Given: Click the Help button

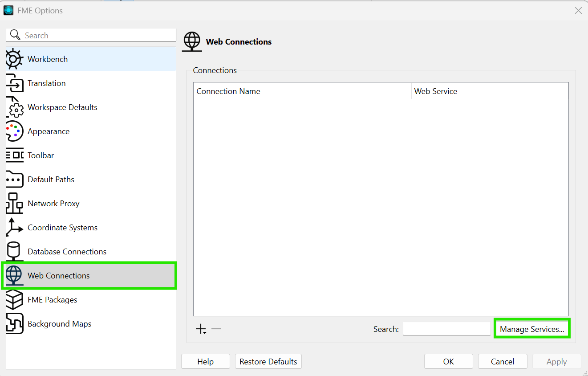Looking at the screenshot, I should (x=206, y=361).
